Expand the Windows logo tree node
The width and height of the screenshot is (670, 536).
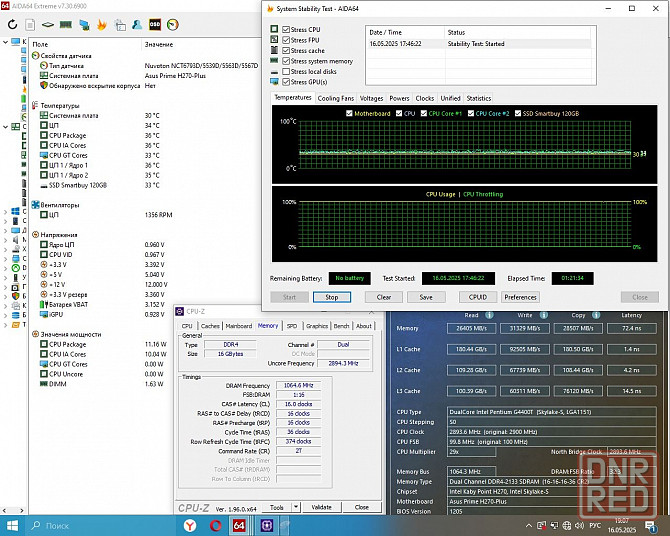pos(5,211)
